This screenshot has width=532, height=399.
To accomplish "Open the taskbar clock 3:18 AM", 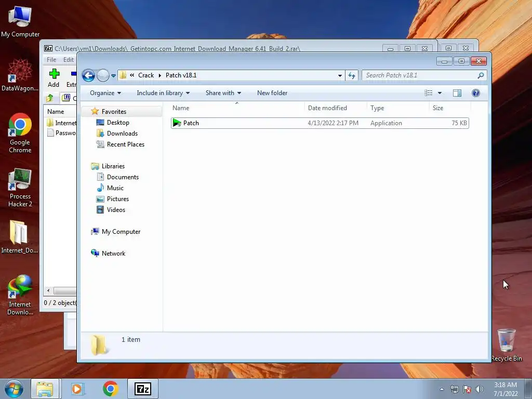I will click(x=506, y=389).
